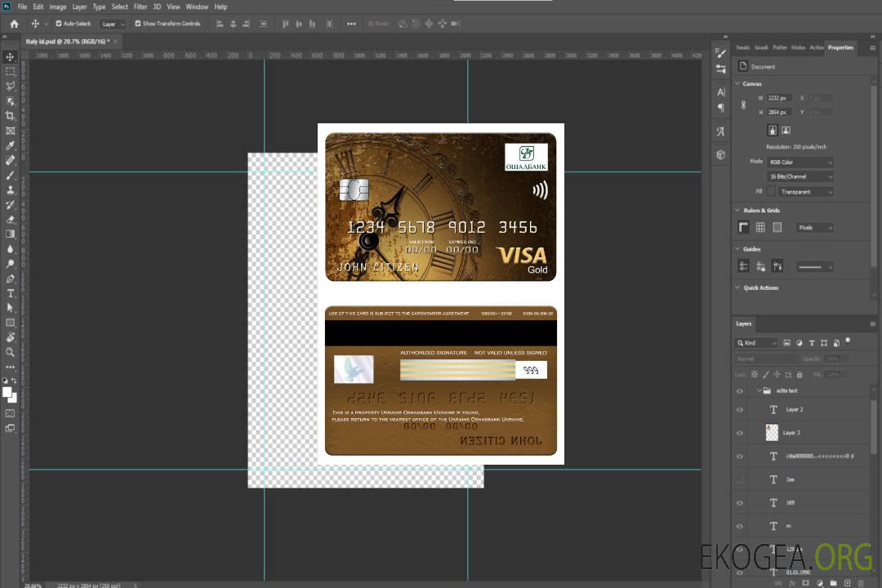Image resolution: width=882 pixels, height=588 pixels.
Task: Click the canvas Fill color swatch
Action: coord(771,192)
